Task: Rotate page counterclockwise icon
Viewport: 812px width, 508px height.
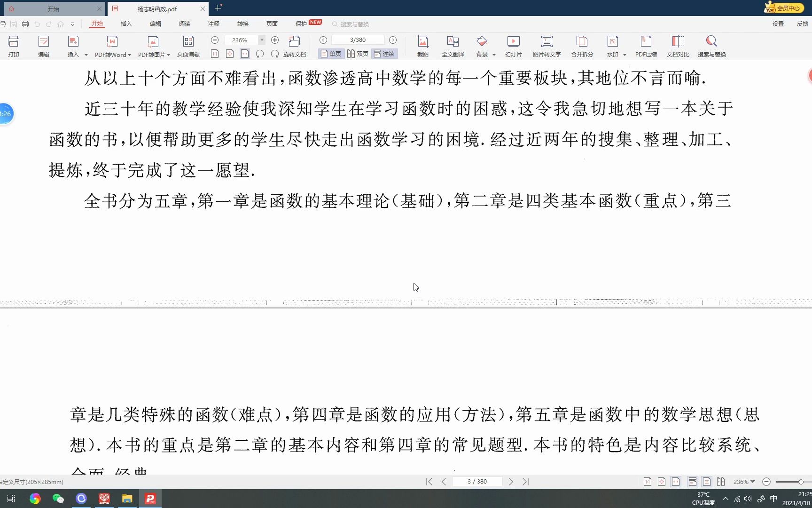Action: [x=260, y=54]
